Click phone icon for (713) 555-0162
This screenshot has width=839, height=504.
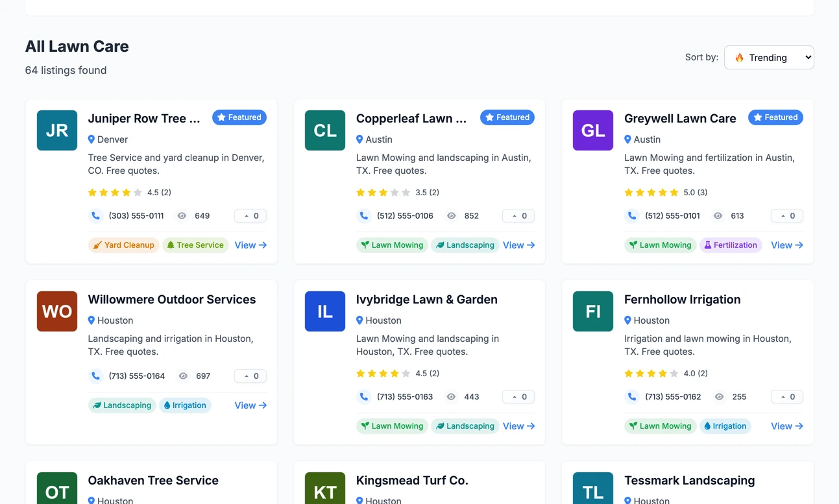[632, 397]
